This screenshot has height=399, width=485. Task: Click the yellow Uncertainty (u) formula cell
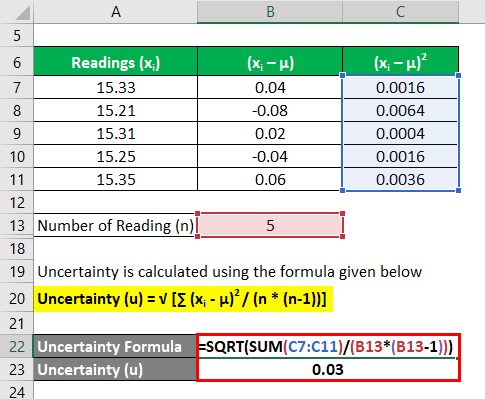tap(183, 298)
